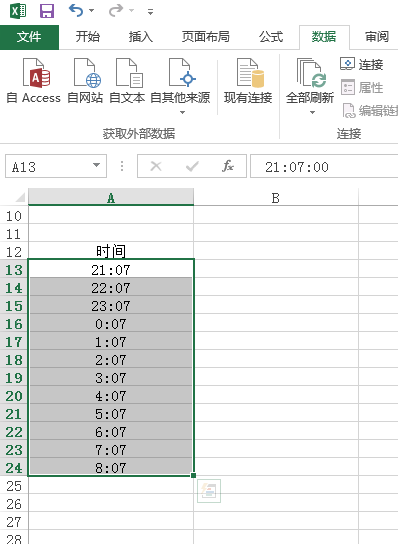Expand the 自其他来源 dropdown arrow

click(x=182, y=112)
